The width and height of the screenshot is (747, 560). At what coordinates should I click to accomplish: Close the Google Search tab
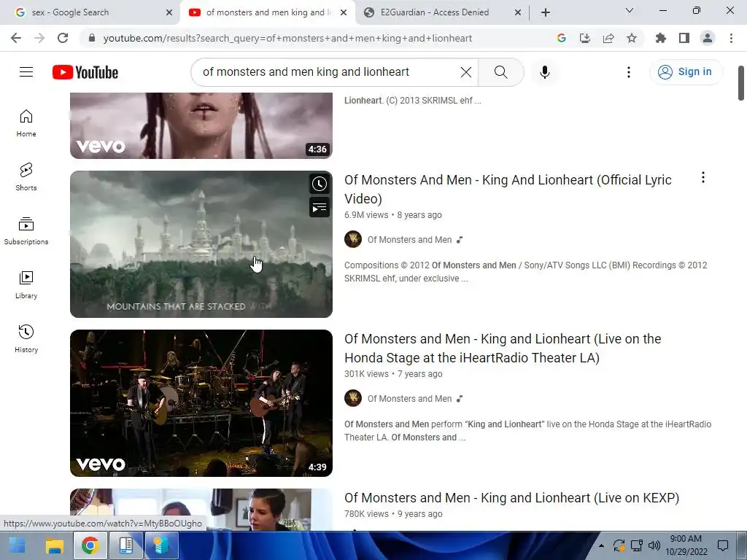(169, 12)
